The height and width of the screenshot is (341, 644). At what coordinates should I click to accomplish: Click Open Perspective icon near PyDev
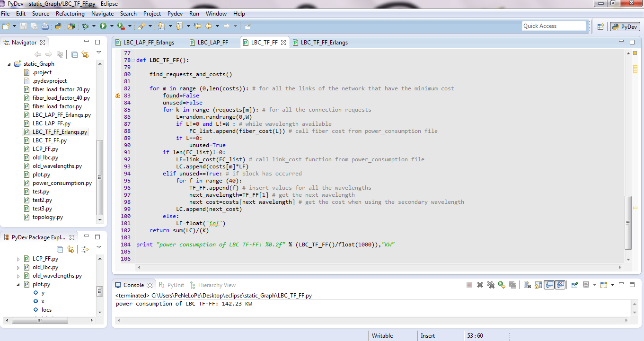click(x=600, y=27)
